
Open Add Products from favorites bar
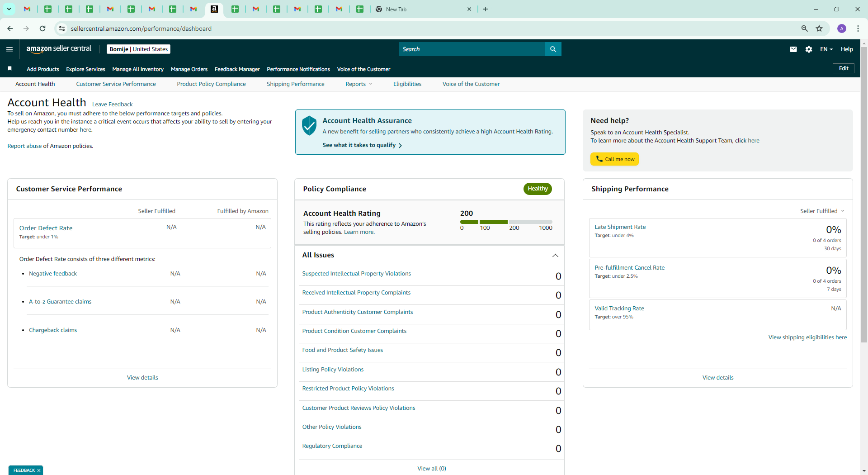(x=43, y=69)
